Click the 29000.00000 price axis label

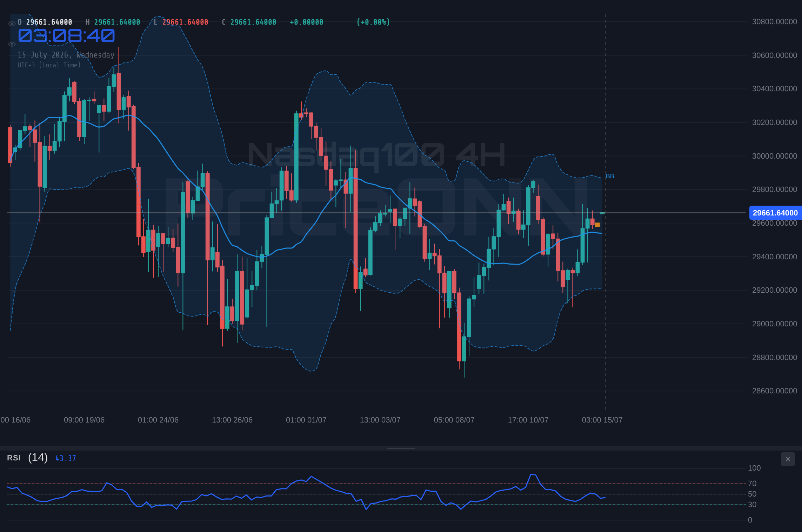(x=775, y=324)
